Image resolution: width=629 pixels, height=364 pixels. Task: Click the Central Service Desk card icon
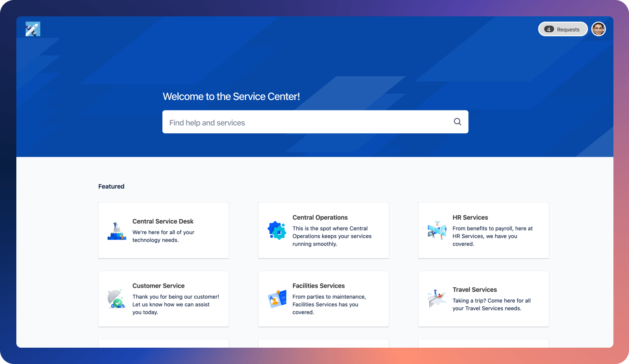(116, 230)
